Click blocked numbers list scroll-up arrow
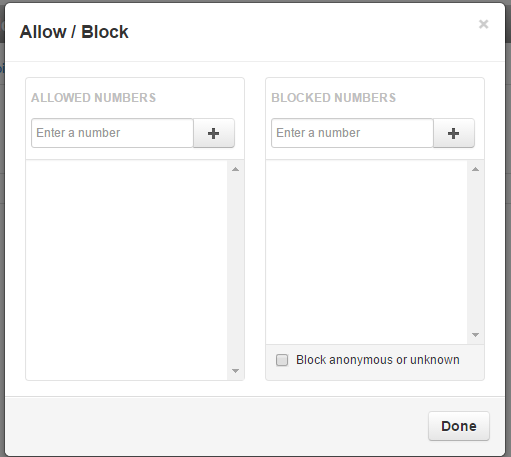 (x=475, y=169)
